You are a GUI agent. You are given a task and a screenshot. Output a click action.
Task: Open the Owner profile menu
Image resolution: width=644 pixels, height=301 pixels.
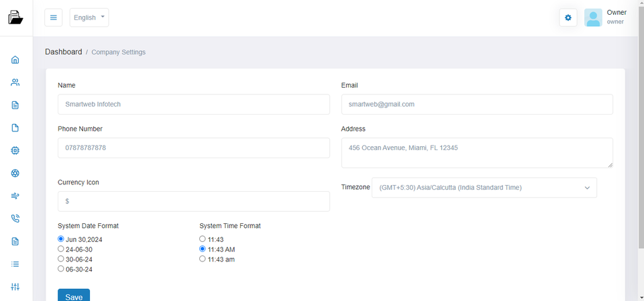(605, 17)
